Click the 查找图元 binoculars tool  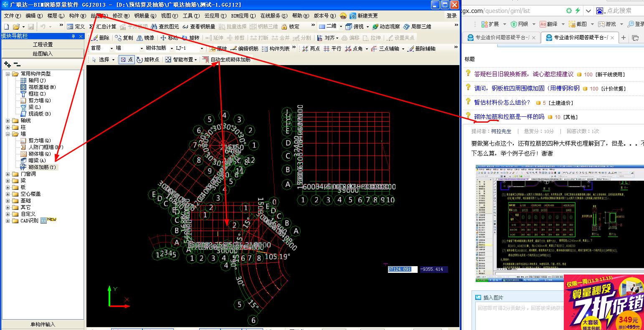[165, 26]
